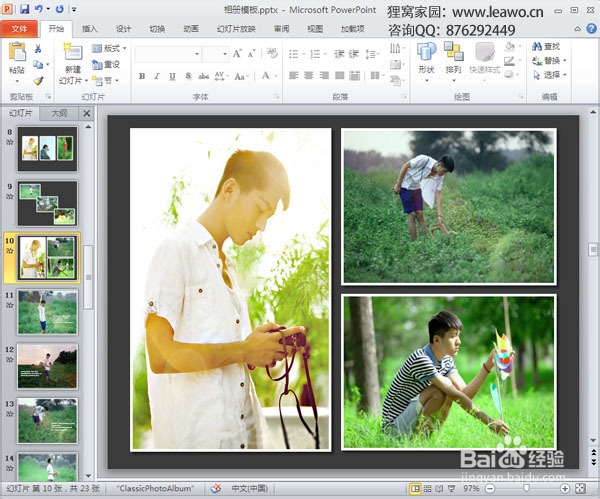The image size is (600, 499).
Task: Open the Insert (插入) ribbon tab
Action: tap(90, 29)
